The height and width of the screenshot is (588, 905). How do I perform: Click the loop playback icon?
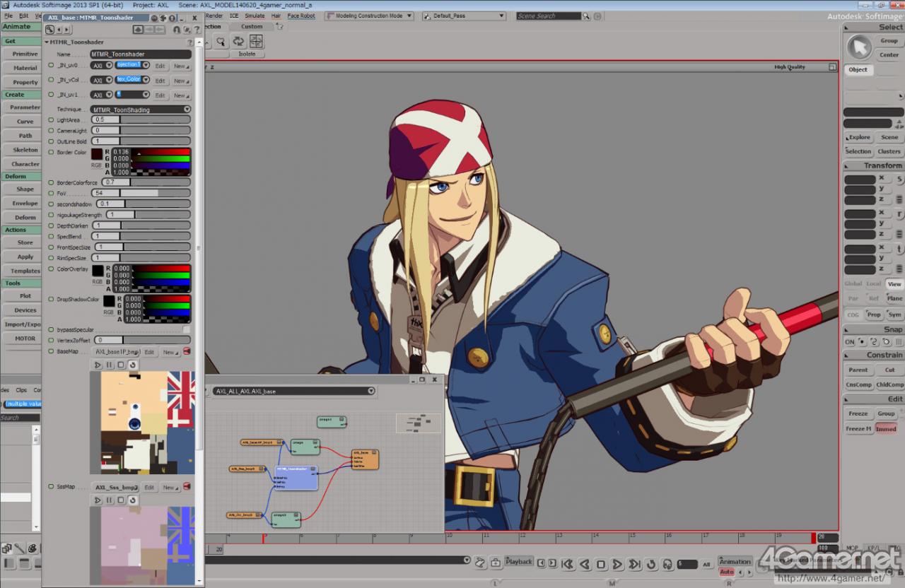[651, 564]
